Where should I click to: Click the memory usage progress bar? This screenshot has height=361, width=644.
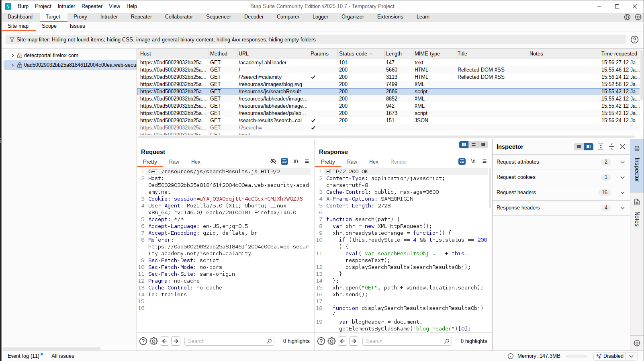pyautogui.click(x=577, y=356)
